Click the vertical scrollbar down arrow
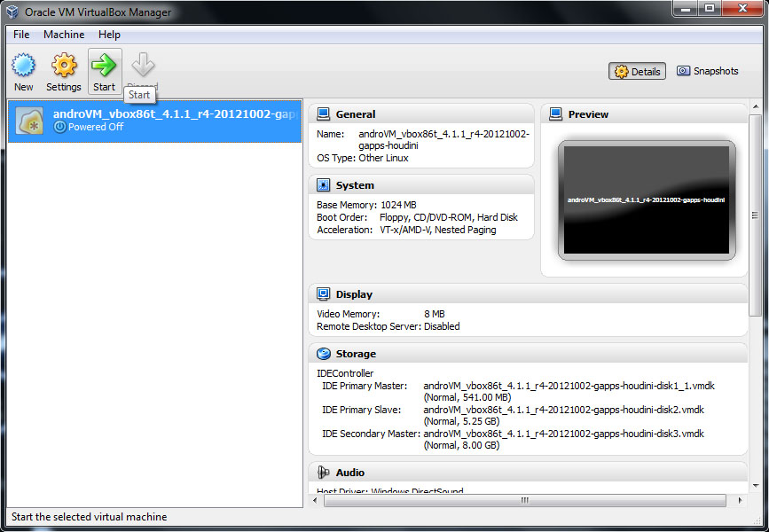 click(x=756, y=486)
